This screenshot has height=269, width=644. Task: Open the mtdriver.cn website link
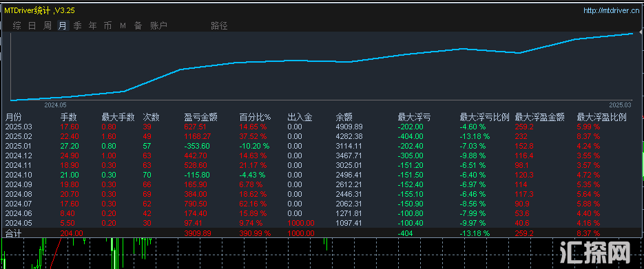[612, 10]
